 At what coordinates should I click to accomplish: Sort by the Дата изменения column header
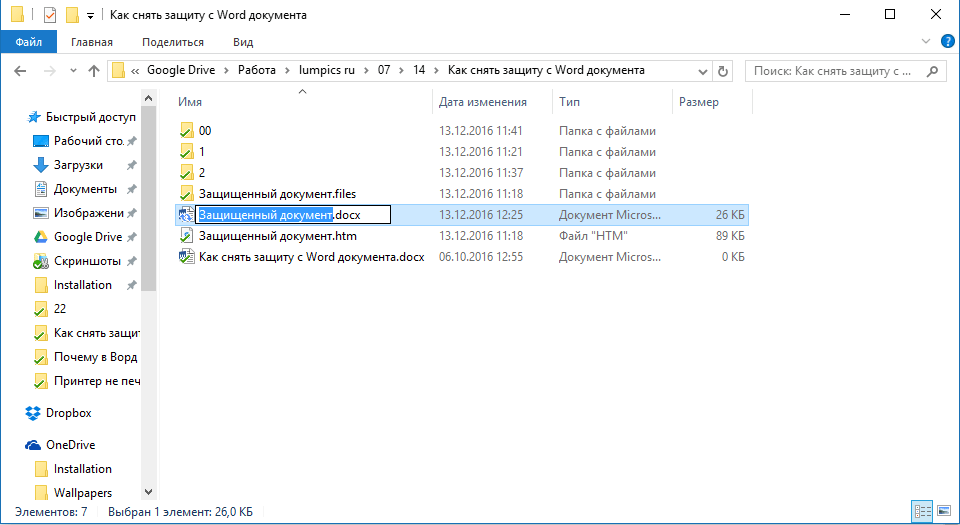[482, 102]
